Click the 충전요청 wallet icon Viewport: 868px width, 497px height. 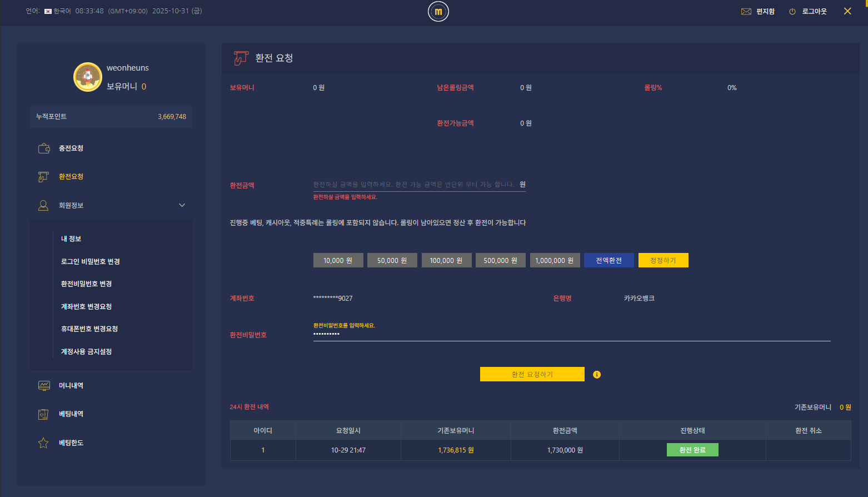(x=44, y=148)
